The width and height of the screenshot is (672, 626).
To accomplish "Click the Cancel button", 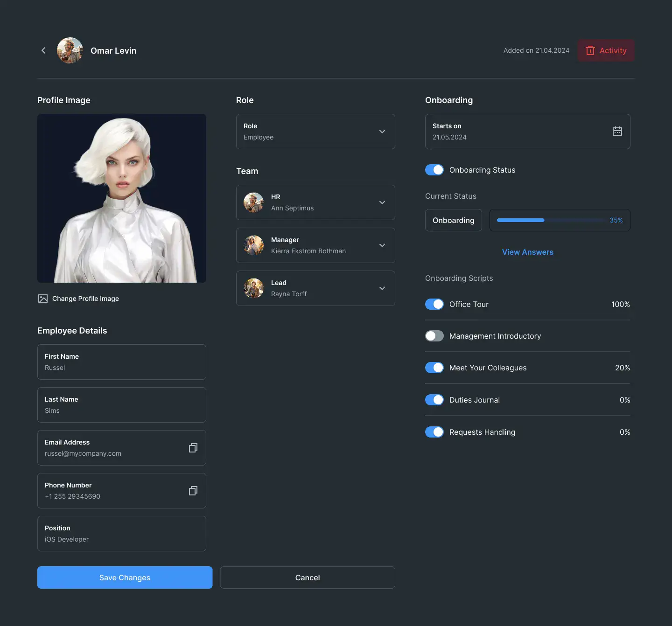I will [x=308, y=577].
